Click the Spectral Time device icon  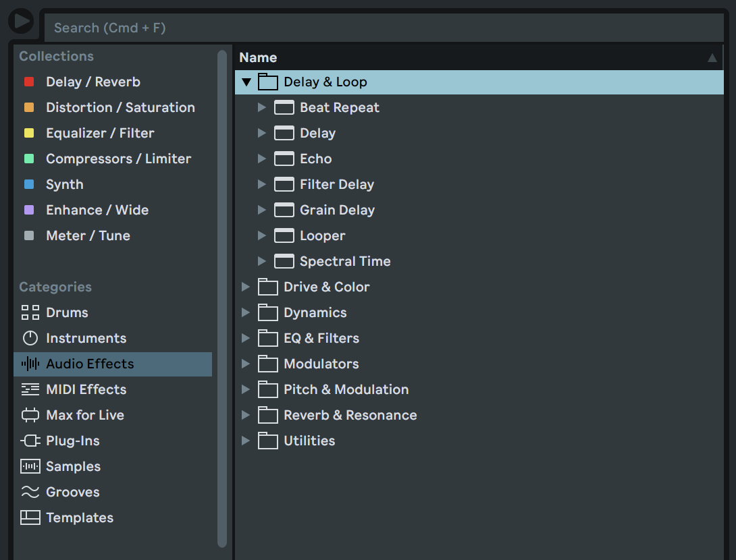pos(284,261)
